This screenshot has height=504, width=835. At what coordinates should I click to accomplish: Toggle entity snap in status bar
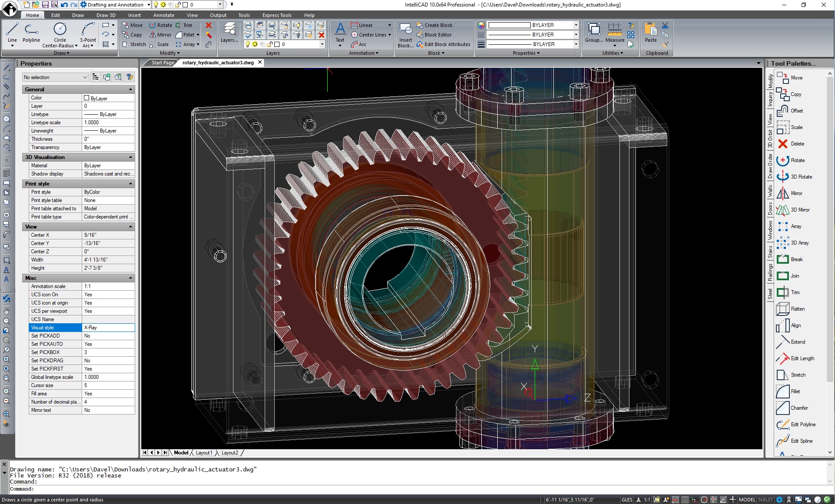coord(713,500)
